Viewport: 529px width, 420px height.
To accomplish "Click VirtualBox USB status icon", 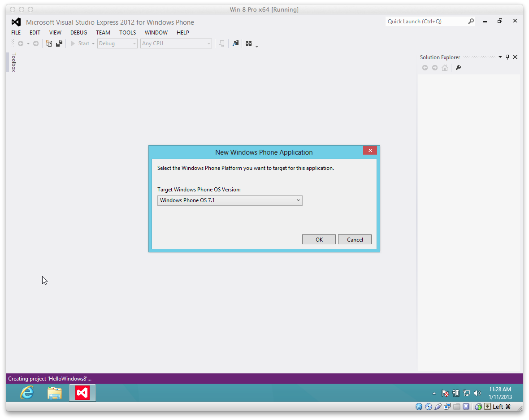I will click(x=438, y=407).
